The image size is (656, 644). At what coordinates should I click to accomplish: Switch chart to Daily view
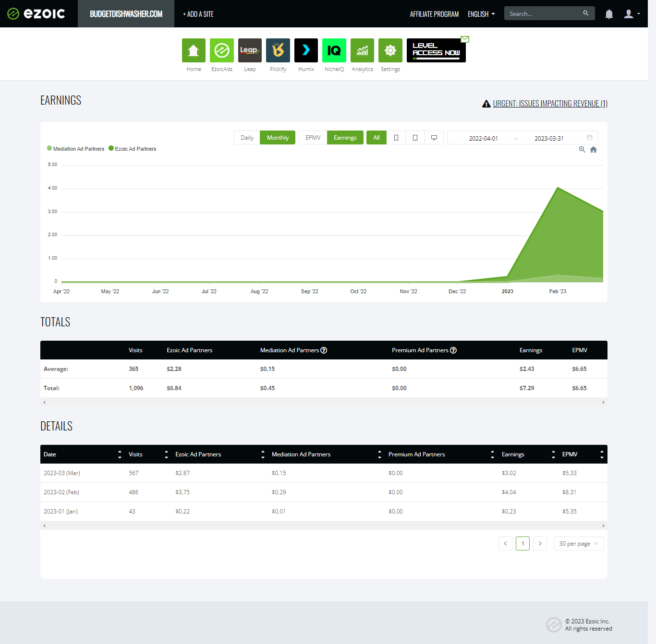click(247, 138)
